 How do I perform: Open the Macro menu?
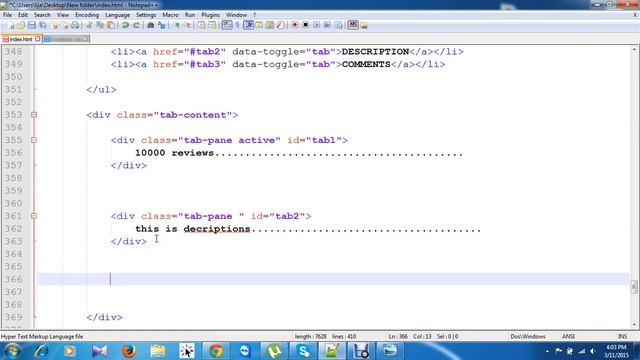[170, 15]
